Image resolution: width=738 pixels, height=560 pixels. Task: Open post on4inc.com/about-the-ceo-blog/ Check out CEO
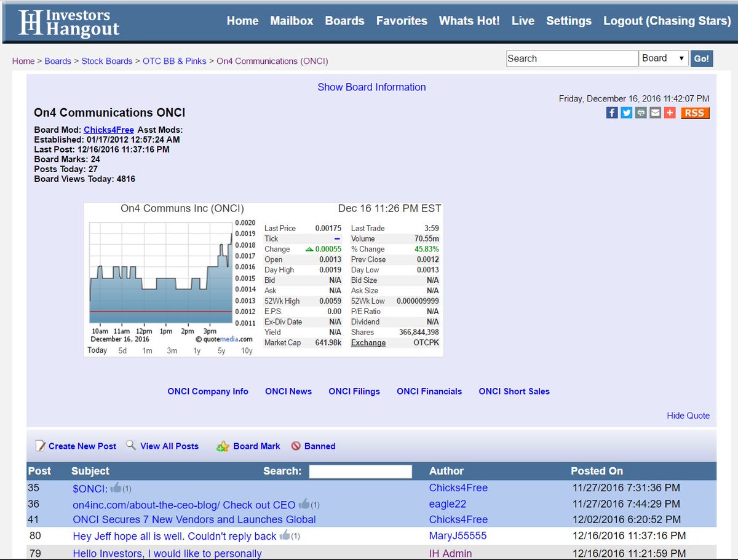[184, 505]
